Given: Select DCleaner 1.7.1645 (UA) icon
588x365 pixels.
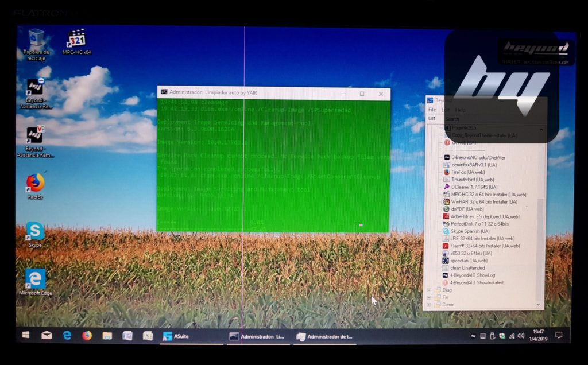Looking at the screenshot, I should 447,187.
